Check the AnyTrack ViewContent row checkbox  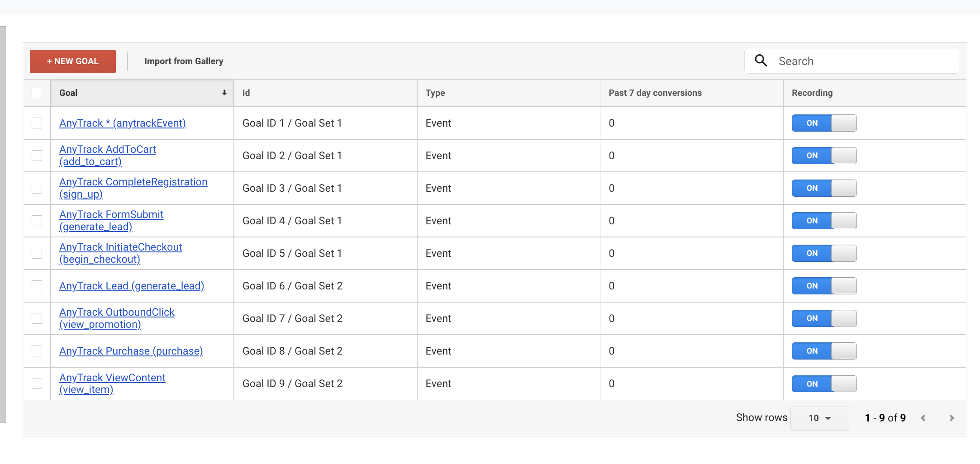coord(37,384)
